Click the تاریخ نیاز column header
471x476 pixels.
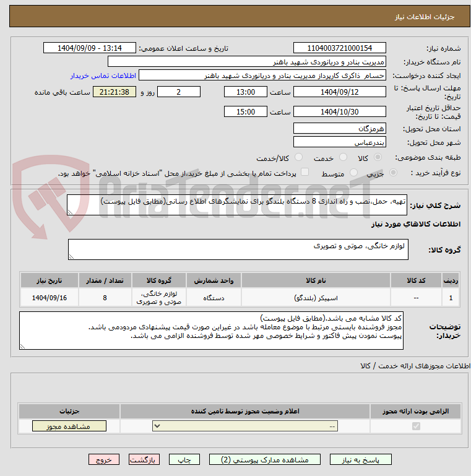pyautogui.click(x=49, y=280)
